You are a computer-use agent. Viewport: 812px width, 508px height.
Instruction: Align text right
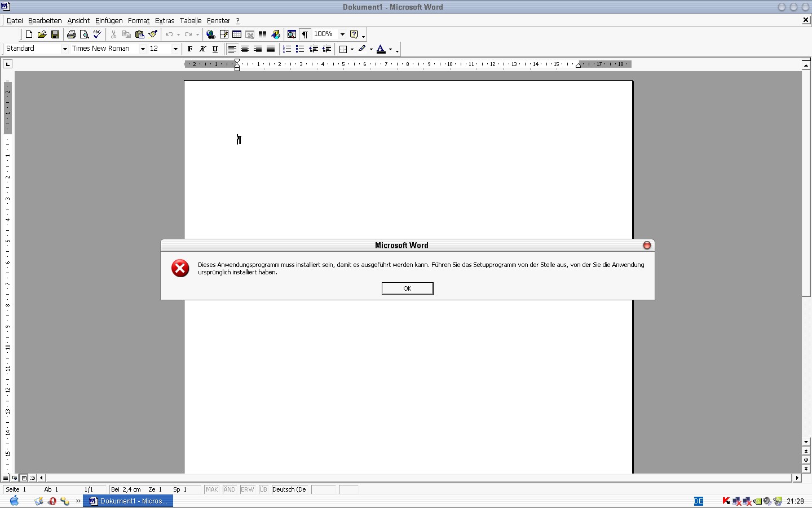(258, 49)
